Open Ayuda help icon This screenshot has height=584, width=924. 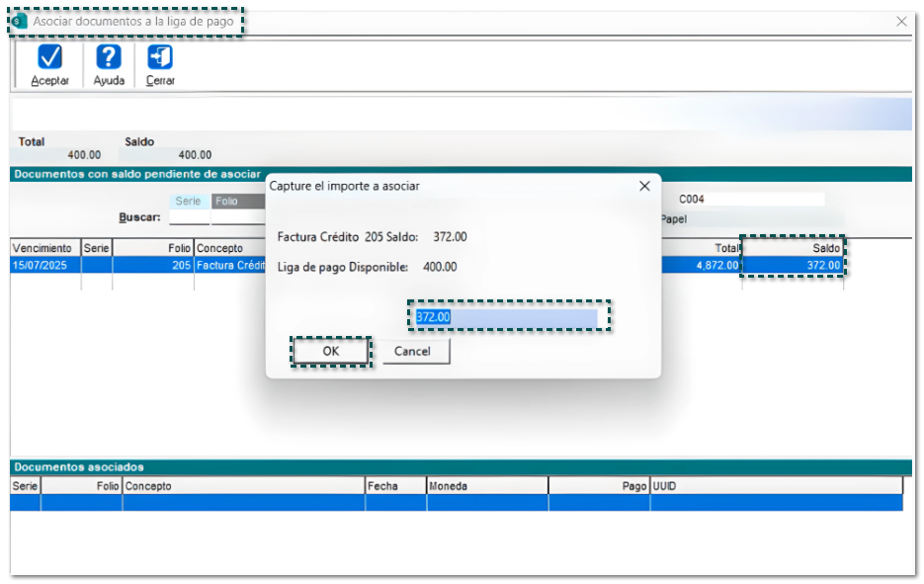109,58
